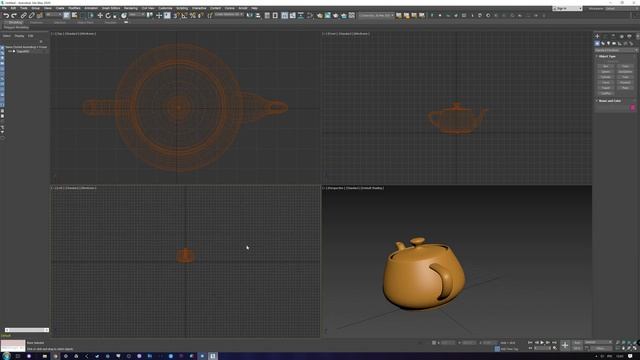Activate the Select and Rotate tool

[x=108, y=16]
